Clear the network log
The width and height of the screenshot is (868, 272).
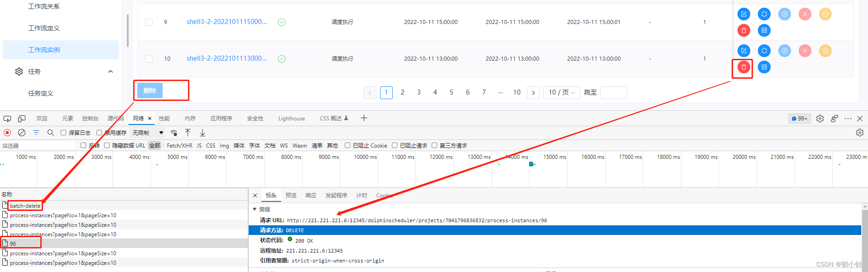point(21,133)
